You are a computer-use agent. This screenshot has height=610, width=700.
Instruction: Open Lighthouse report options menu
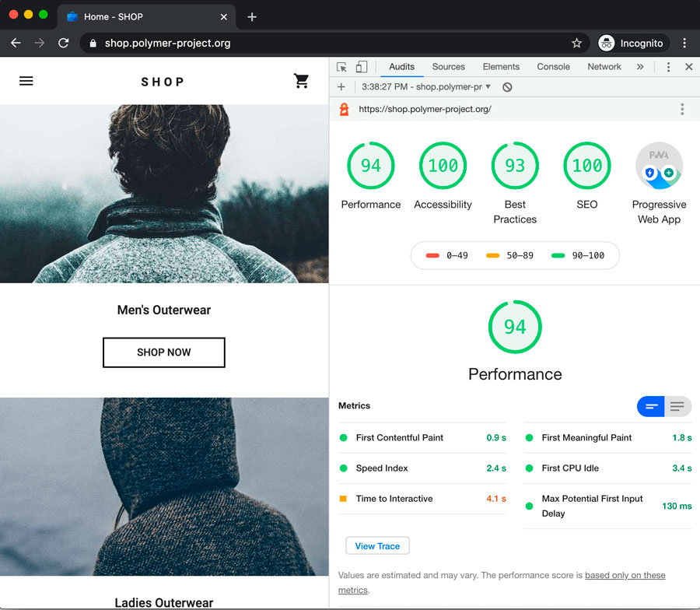click(x=682, y=110)
